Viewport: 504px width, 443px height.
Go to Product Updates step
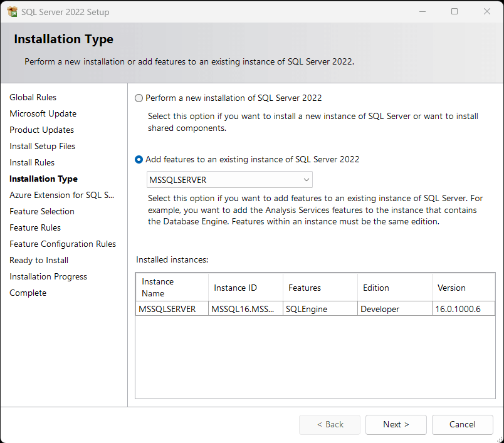click(x=42, y=130)
